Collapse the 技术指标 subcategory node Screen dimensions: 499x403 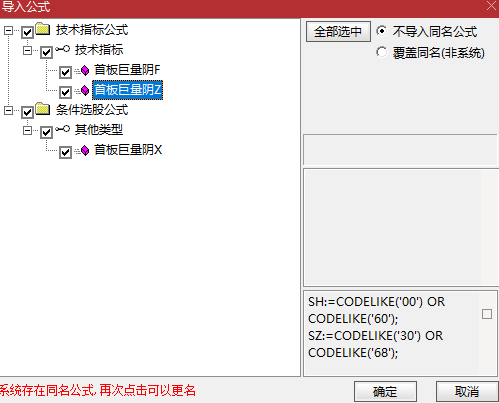coord(27,51)
